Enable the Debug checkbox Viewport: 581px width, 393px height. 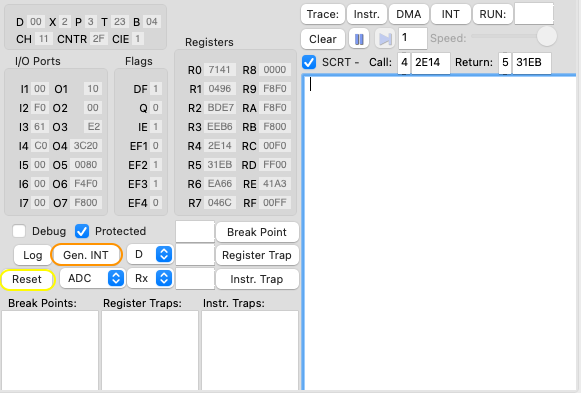(19, 231)
